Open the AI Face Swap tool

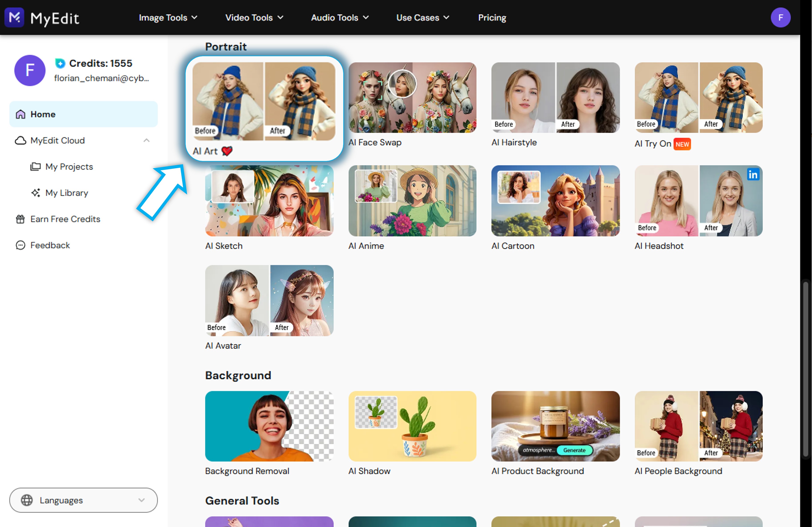412,98
